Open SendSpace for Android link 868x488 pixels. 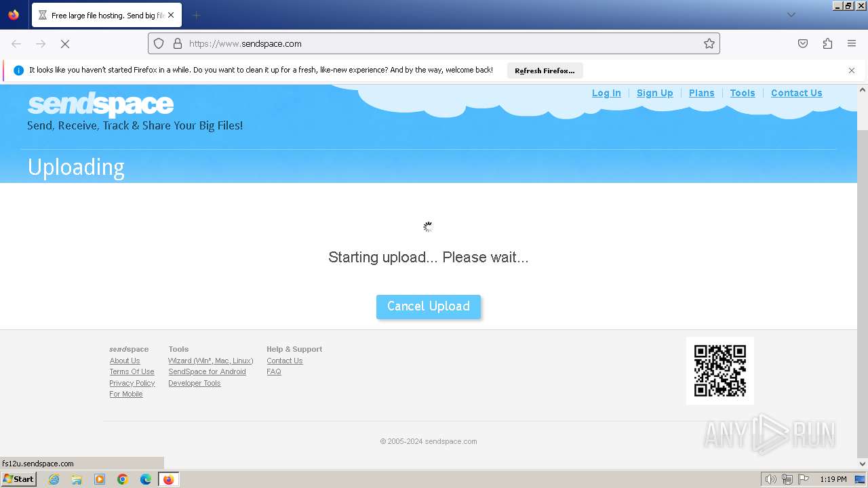pos(207,371)
